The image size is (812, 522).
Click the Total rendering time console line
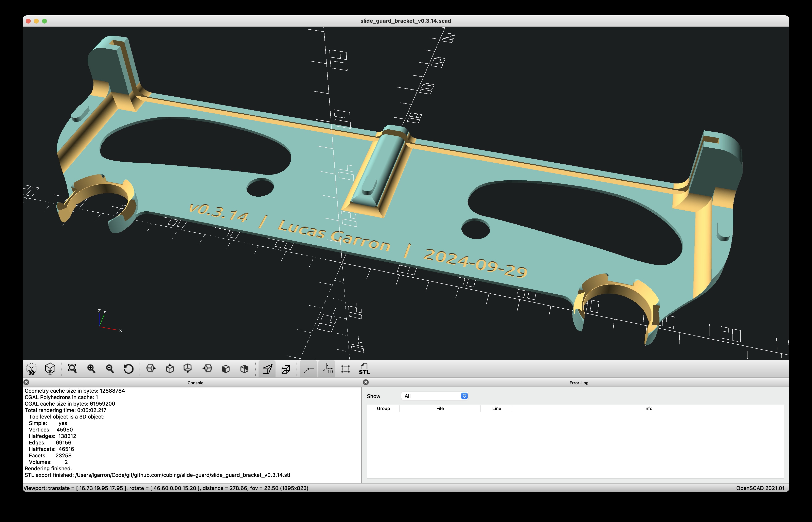pos(65,410)
